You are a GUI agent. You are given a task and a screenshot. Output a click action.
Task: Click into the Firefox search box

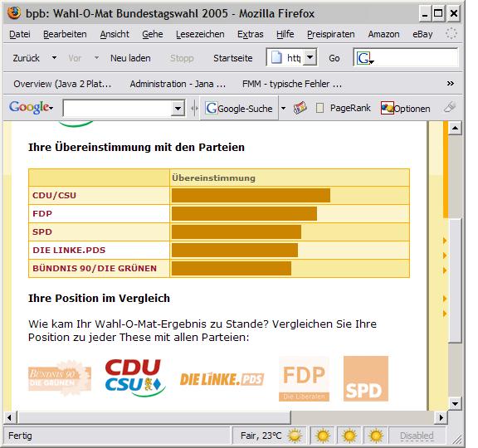[x=406, y=57]
